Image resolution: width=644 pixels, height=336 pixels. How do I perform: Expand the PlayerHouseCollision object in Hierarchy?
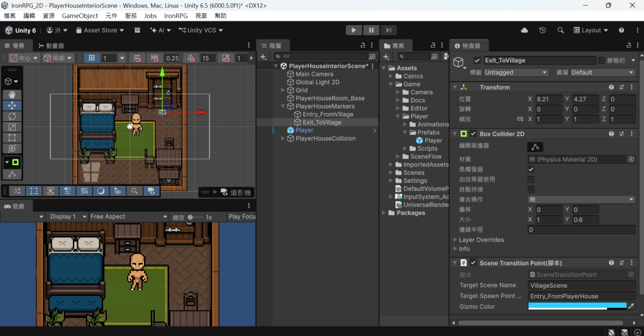[x=283, y=139]
